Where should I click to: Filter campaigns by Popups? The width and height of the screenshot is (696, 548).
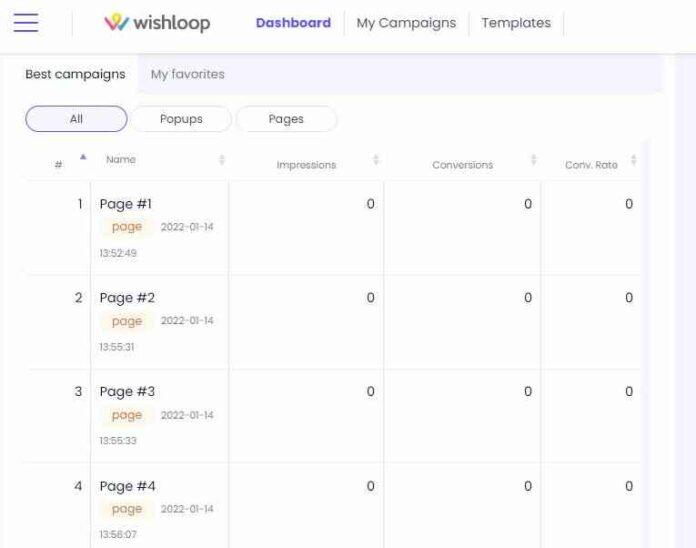[181, 119]
